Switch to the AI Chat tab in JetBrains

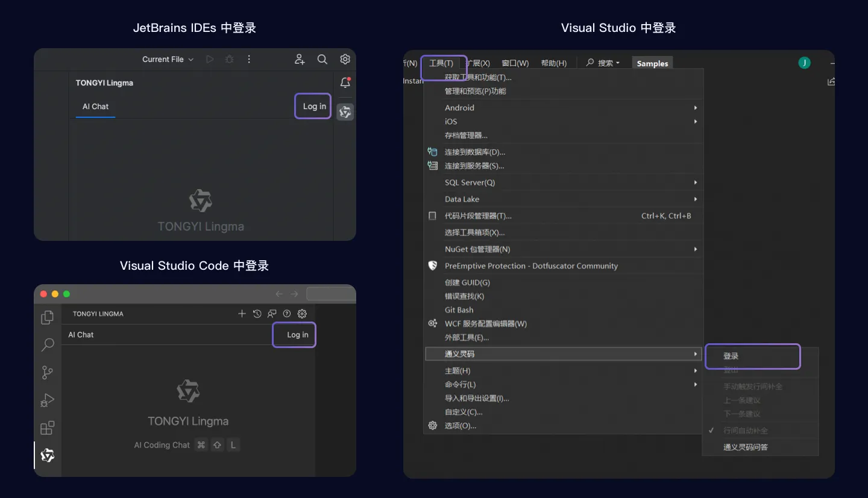[95, 107]
